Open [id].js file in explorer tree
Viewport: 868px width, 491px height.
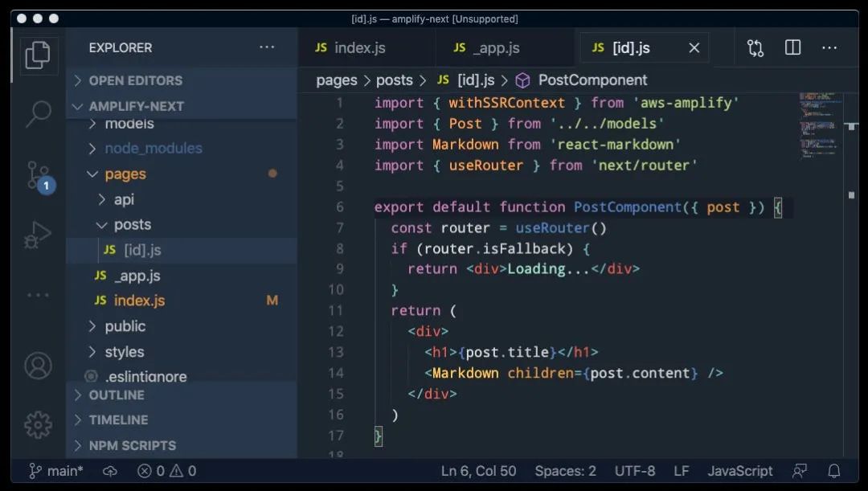pos(182,250)
